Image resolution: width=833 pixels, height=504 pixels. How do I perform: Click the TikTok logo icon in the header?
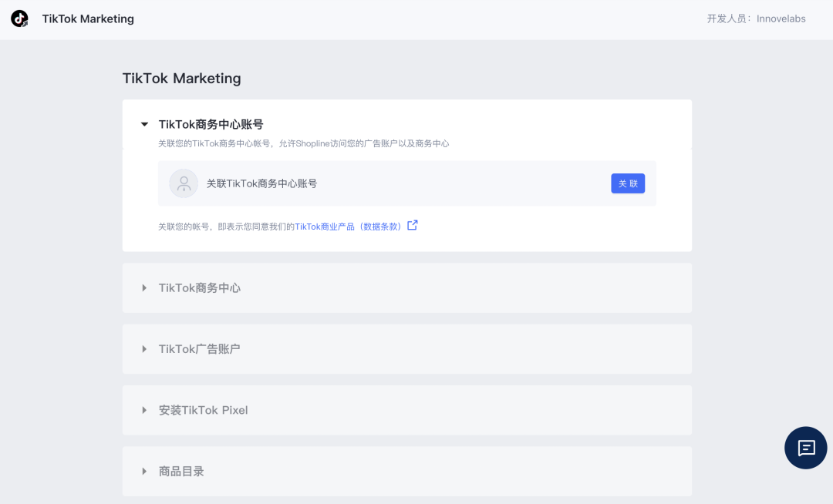(x=19, y=18)
